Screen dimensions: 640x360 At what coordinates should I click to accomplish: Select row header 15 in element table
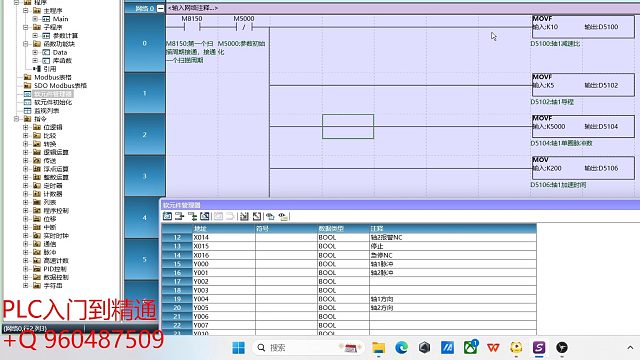(177, 264)
